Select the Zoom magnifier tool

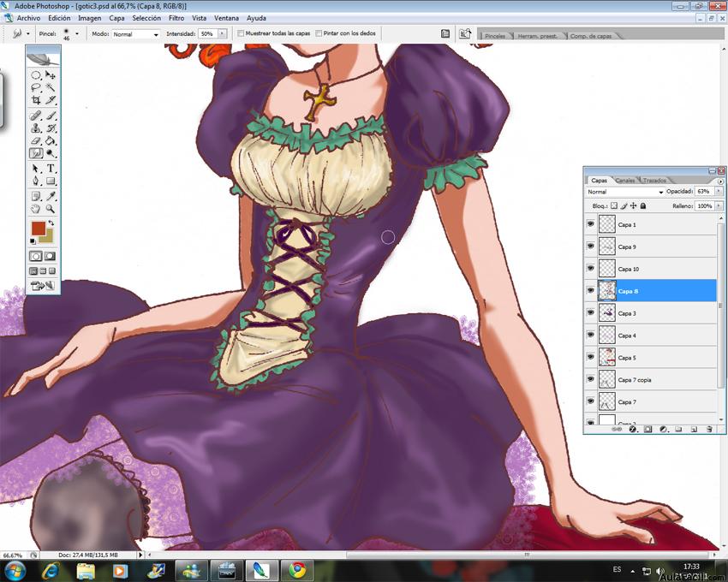coord(51,209)
